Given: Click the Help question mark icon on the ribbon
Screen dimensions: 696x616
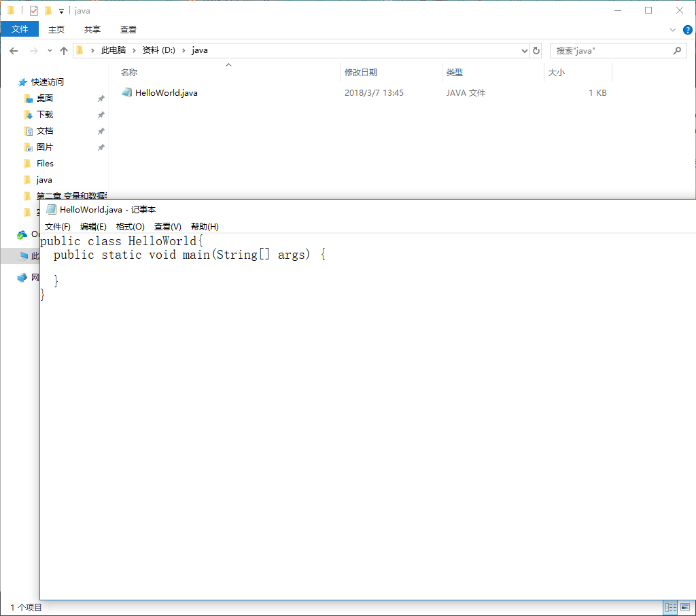Looking at the screenshot, I should tap(687, 29).
